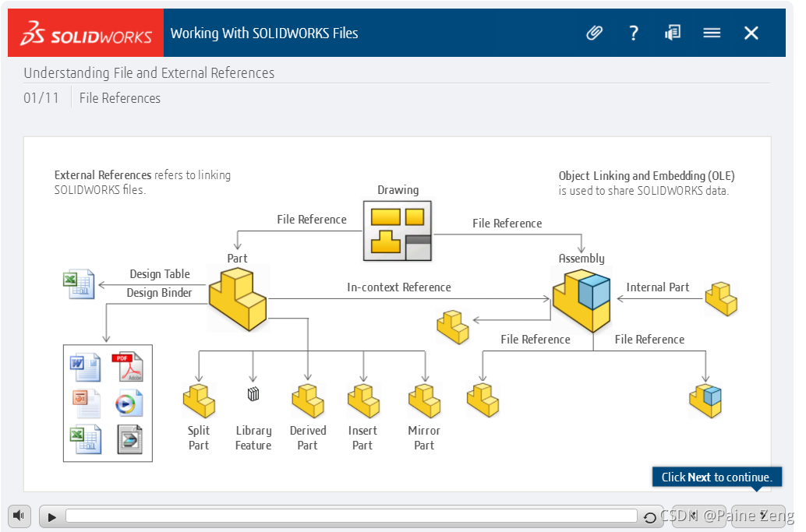Click 'Object Linking and Embedding (OLE)' text
The height and width of the screenshot is (532, 806).
click(x=647, y=175)
